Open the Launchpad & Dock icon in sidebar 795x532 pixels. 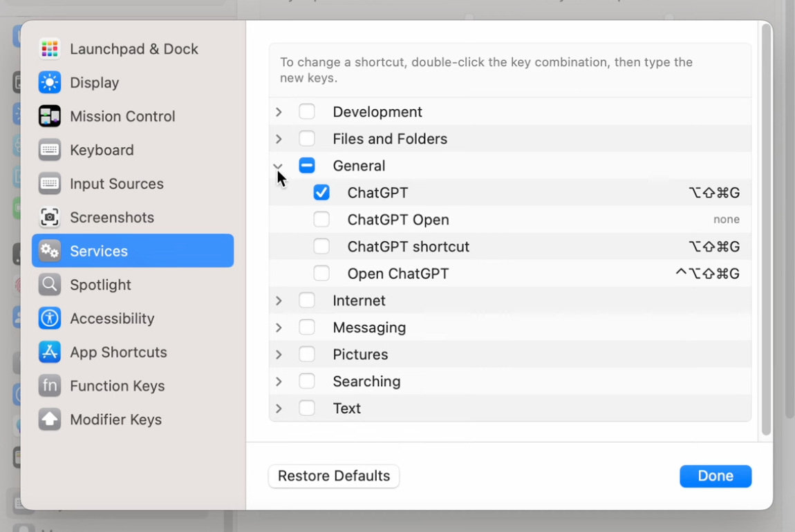click(x=49, y=48)
